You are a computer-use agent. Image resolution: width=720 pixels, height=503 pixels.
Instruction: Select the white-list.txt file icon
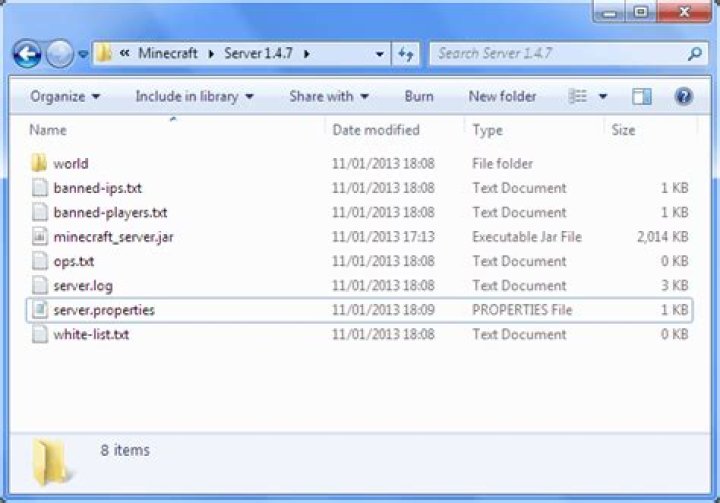pyautogui.click(x=39, y=334)
